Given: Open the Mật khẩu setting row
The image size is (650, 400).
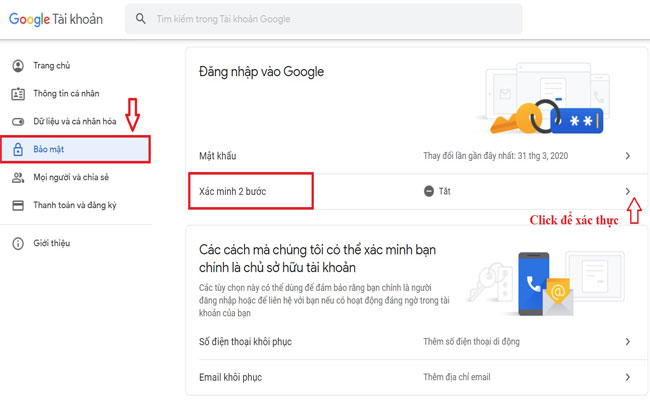Looking at the screenshot, I should (x=416, y=156).
